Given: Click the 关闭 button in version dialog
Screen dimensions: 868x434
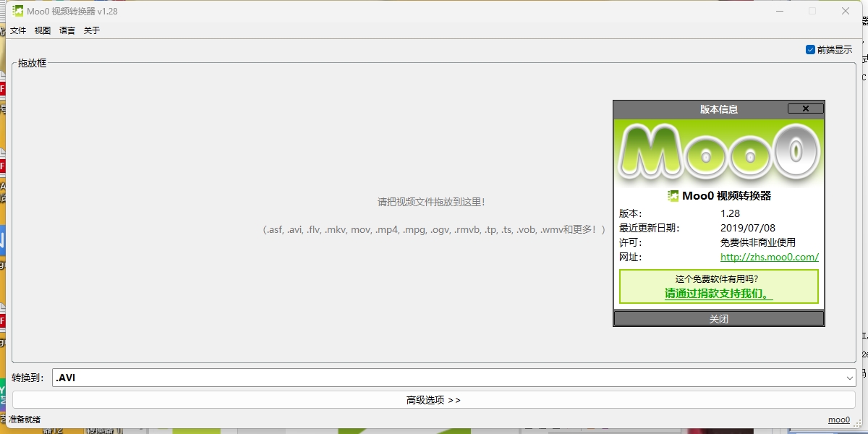Looking at the screenshot, I should 719,319.
